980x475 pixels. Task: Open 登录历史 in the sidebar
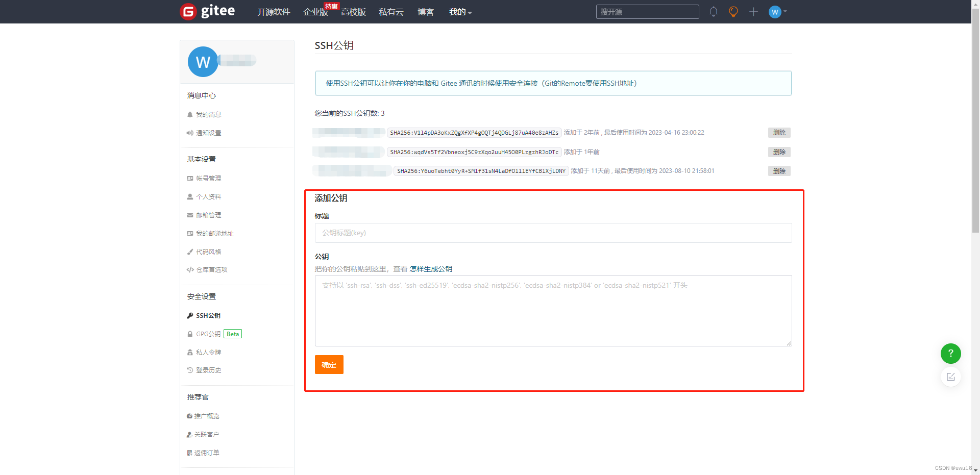tap(208, 370)
